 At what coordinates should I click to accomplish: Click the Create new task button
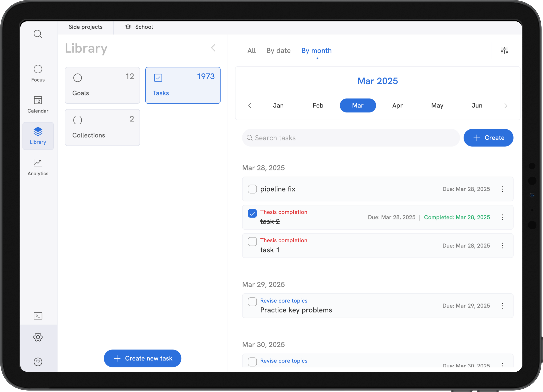(x=142, y=358)
